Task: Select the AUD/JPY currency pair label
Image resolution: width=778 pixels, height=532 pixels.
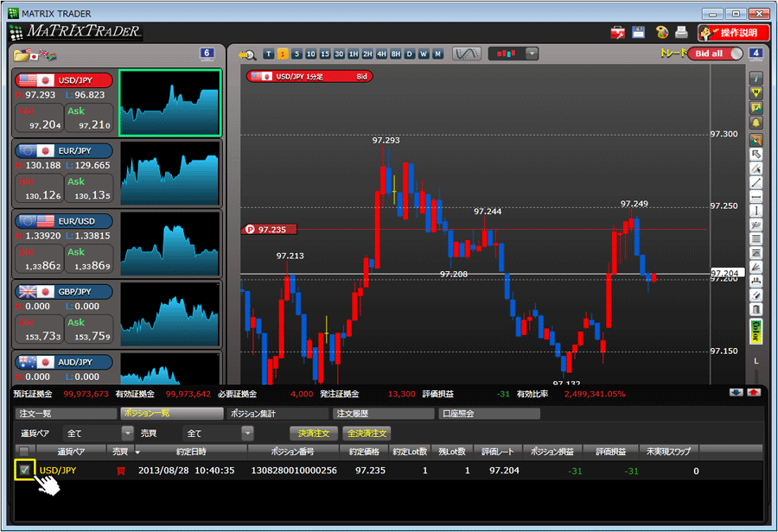Action: [63, 362]
